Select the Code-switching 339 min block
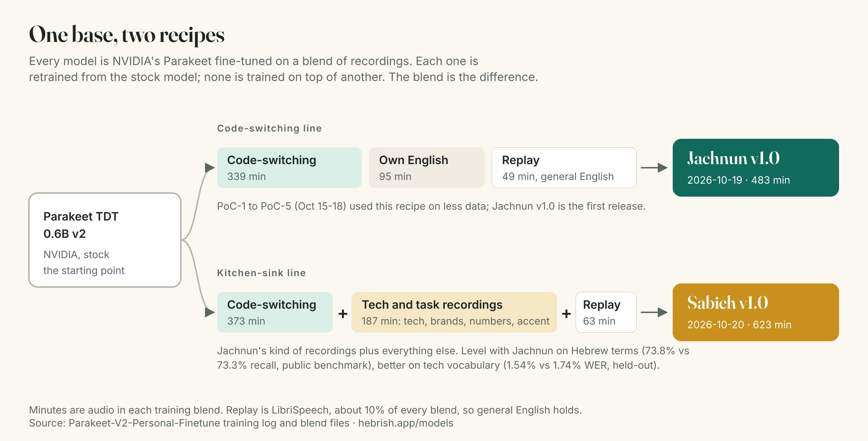 coord(289,168)
